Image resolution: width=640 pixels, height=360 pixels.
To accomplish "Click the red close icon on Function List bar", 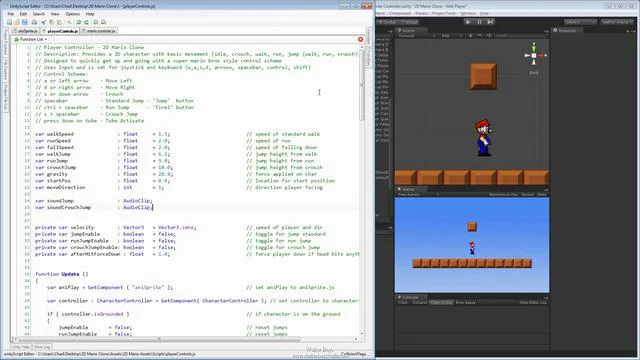I will pos(360,39).
